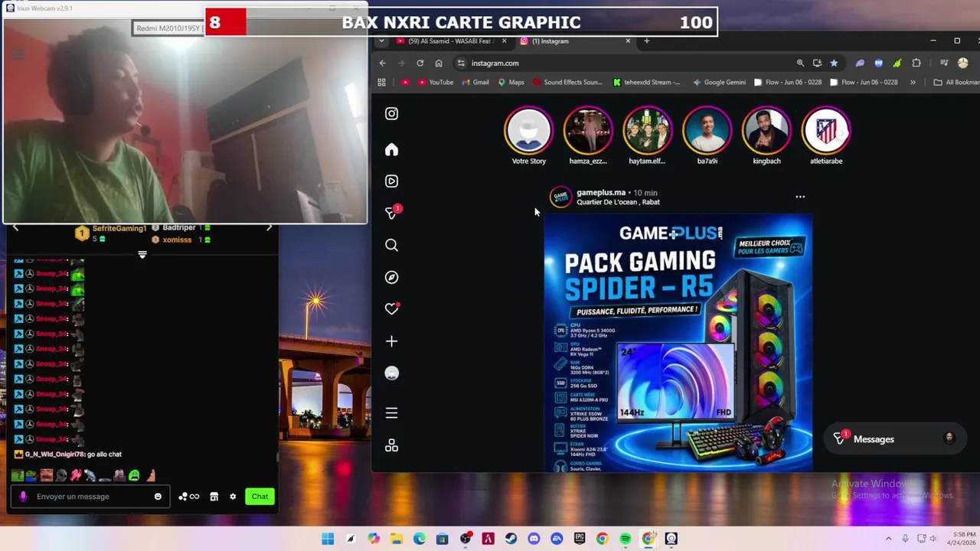The height and width of the screenshot is (551, 980).
Task: Open a new Chrome tab
Action: [x=646, y=41]
